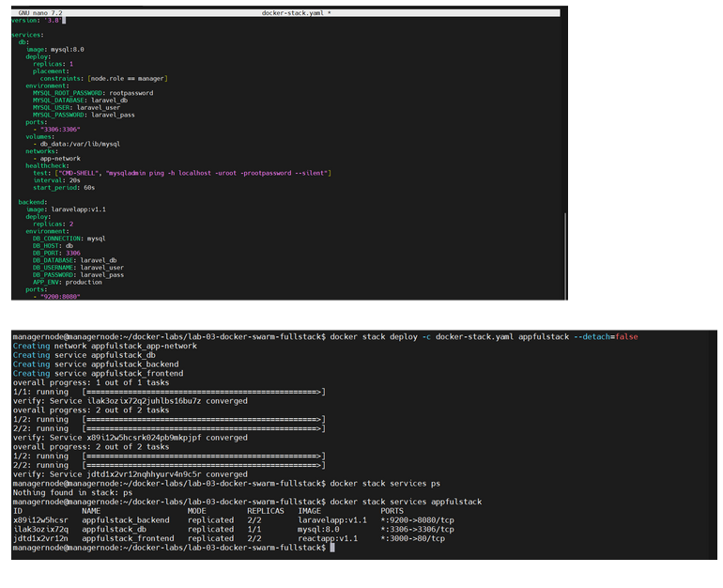Screen dimensions: 723x588
Task: Click the "3306:3306" port mapping in the editor
Action: (58, 129)
